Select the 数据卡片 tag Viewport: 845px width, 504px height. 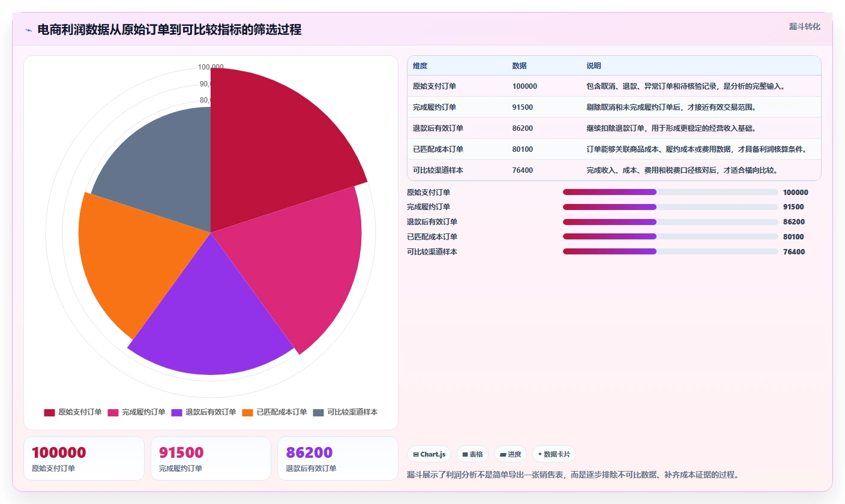click(553, 454)
